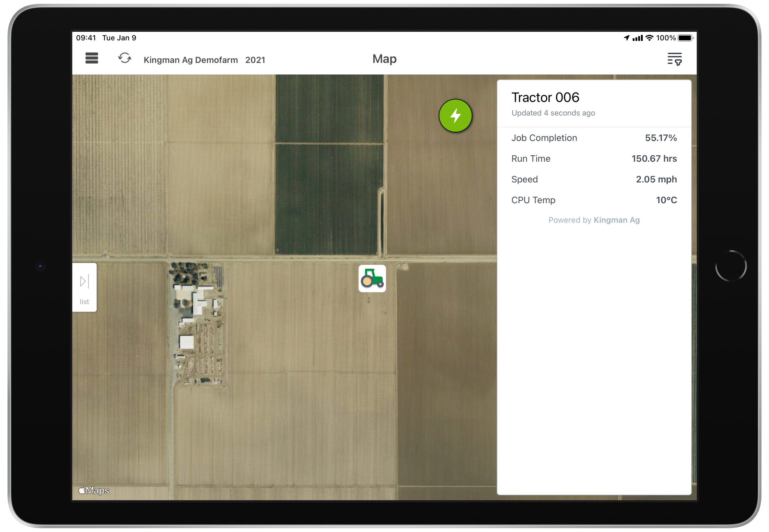Viewport: 769px width, 532px height.
Task: Tap the Speed value row
Action: point(594,179)
